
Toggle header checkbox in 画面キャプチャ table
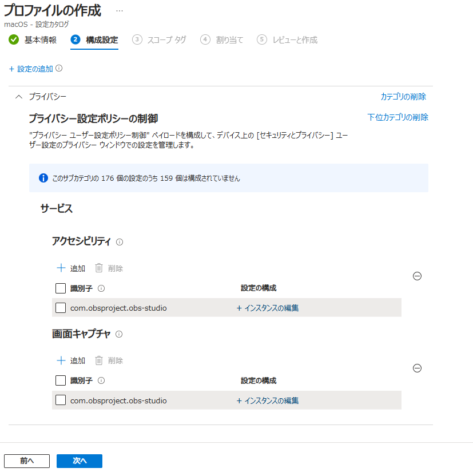(61, 380)
